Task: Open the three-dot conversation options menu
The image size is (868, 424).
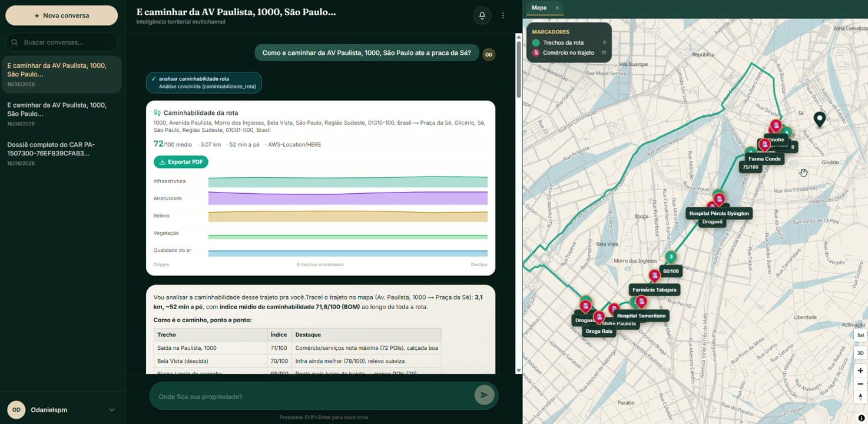Action: click(503, 16)
